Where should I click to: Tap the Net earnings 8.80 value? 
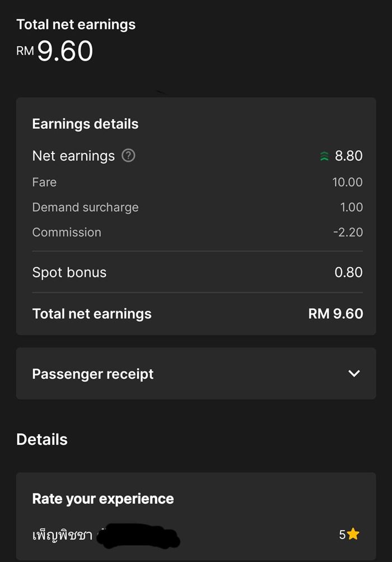(348, 156)
